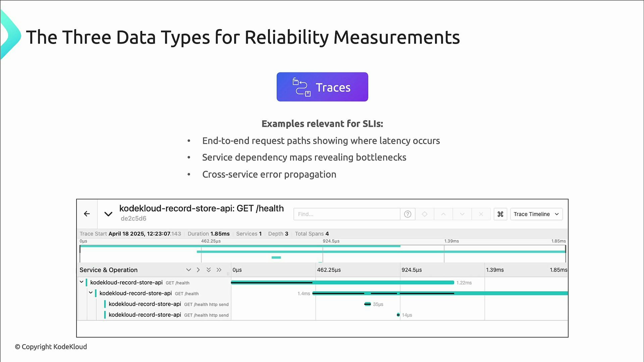This screenshot has height=362, width=644.
Task: Click trace ID de2c5d6 under the title
Action: (133, 219)
